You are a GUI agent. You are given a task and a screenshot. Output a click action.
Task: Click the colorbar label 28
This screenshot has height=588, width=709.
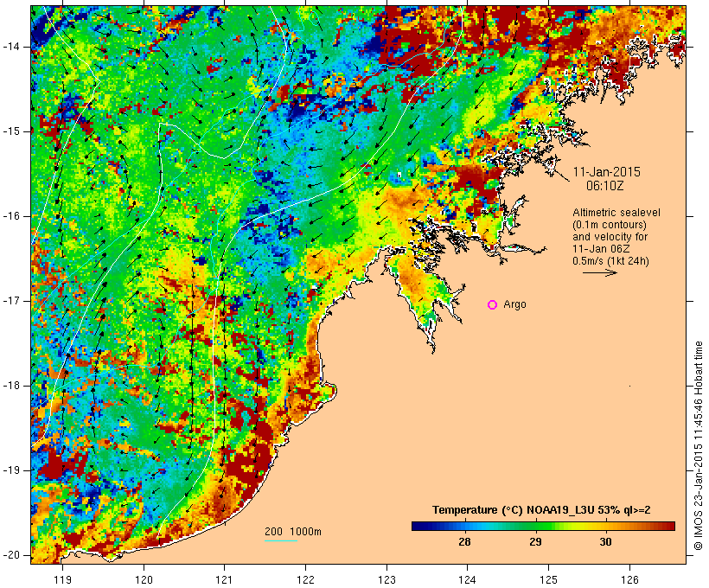pos(464,541)
